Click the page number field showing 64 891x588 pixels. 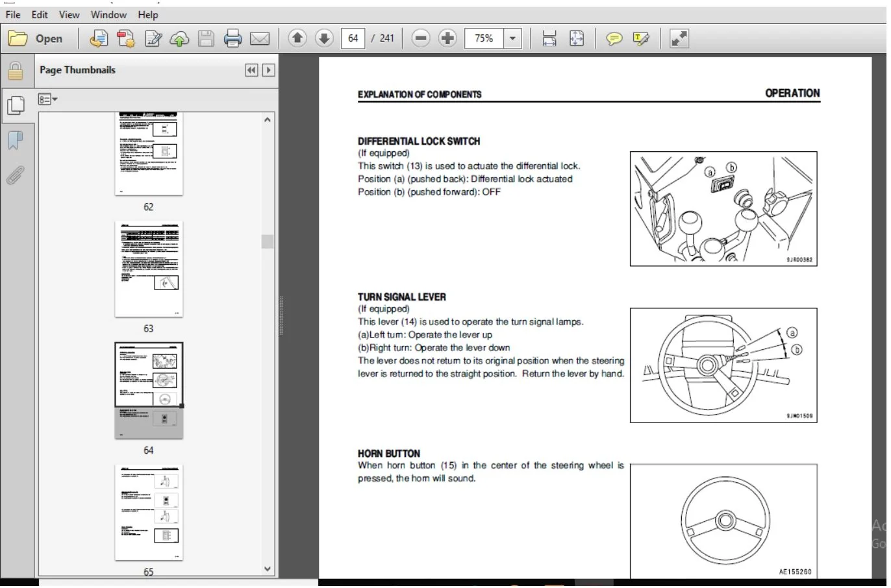pos(353,38)
